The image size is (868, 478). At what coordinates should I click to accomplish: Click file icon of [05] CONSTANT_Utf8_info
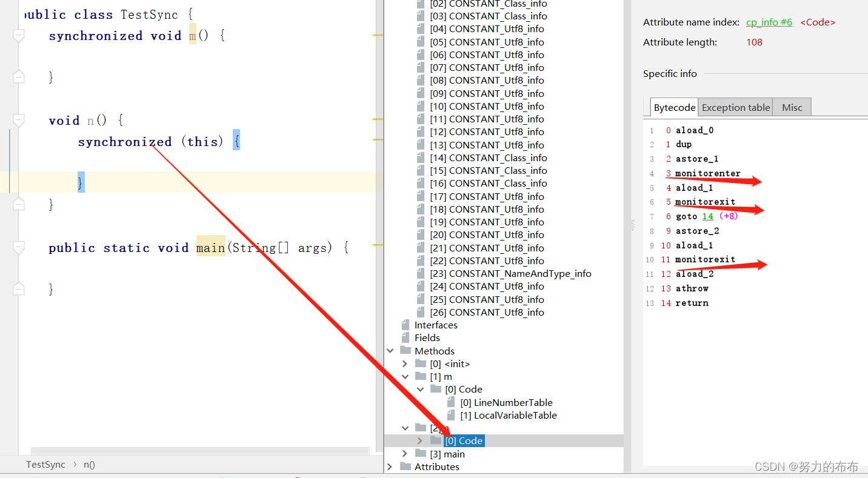(x=421, y=42)
